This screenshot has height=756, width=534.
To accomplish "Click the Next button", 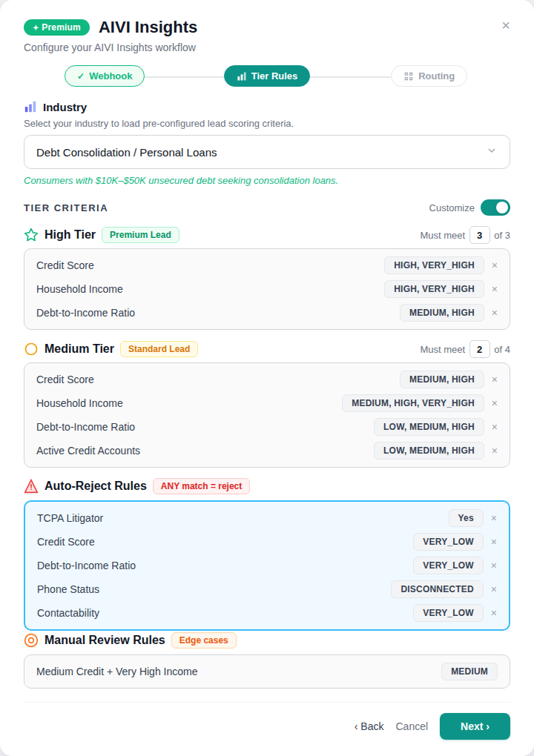I will coord(475,726).
